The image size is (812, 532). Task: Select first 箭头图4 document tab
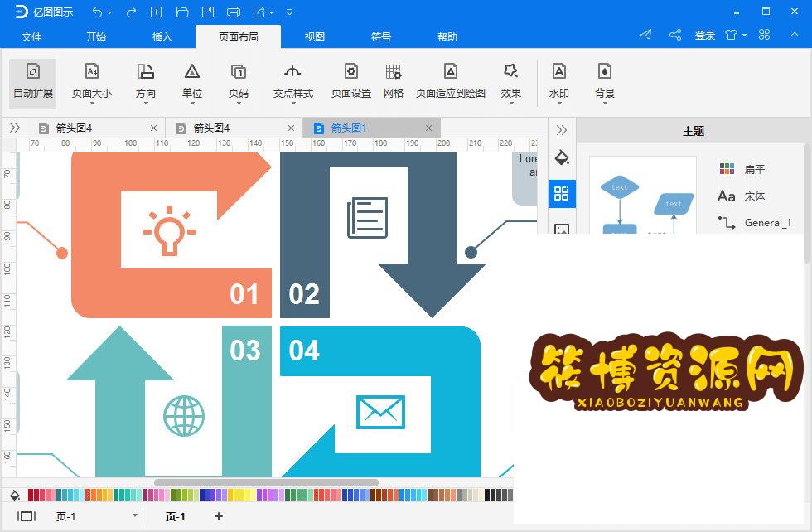point(97,128)
